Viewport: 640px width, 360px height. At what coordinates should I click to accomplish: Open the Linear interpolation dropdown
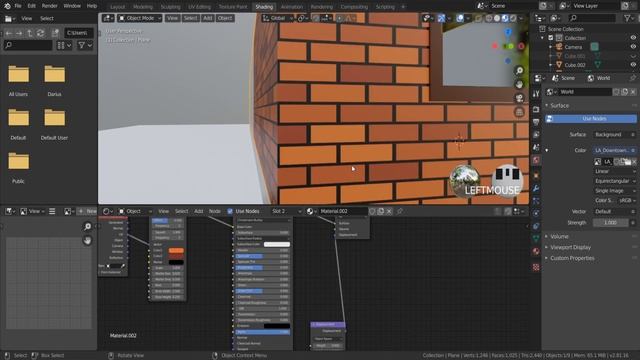click(614, 171)
